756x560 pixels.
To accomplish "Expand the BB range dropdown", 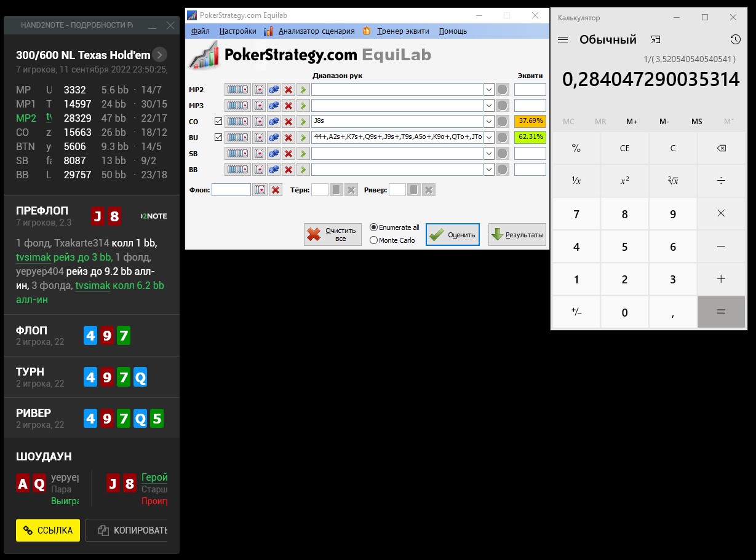I will 489,169.
